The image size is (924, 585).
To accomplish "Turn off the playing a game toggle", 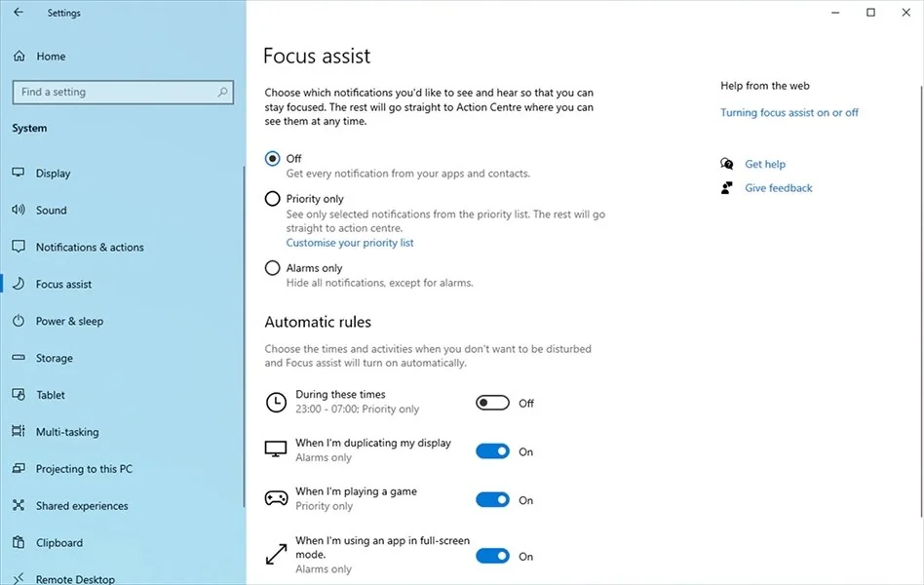I will click(x=492, y=500).
